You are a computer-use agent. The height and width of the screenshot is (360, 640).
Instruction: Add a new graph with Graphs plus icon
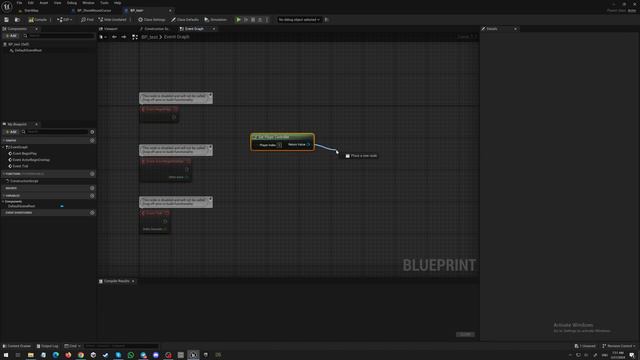[x=92, y=140]
